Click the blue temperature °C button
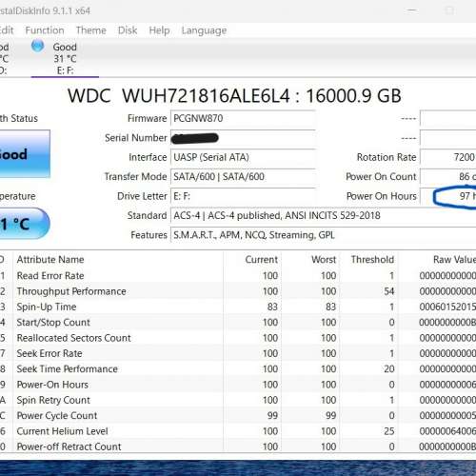 24,224
